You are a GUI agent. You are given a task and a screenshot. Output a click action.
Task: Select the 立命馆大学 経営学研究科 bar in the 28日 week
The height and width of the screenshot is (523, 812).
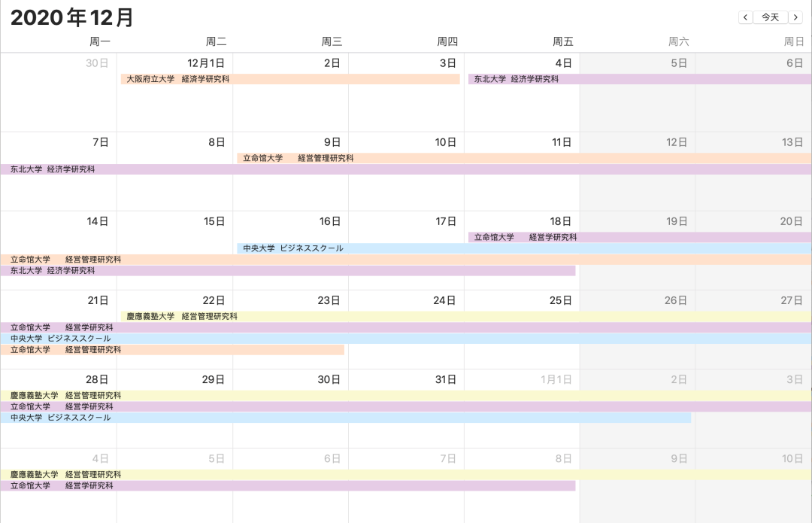[x=406, y=407]
